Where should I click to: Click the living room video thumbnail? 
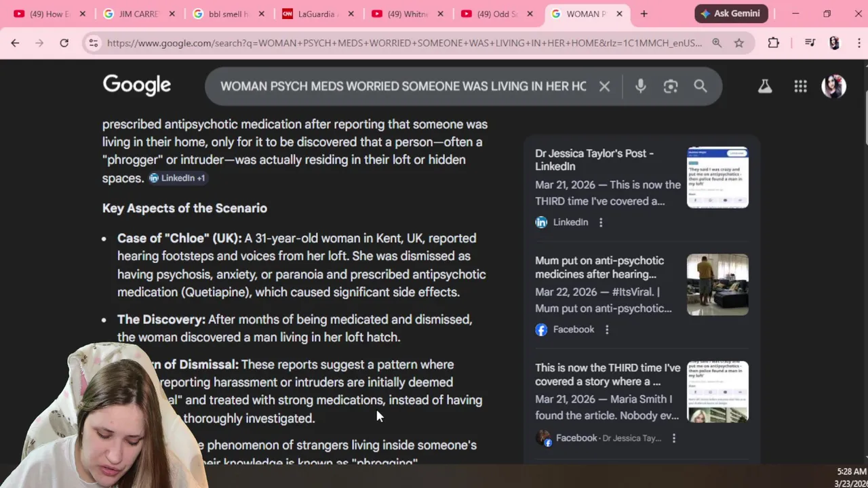pyautogui.click(x=717, y=285)
